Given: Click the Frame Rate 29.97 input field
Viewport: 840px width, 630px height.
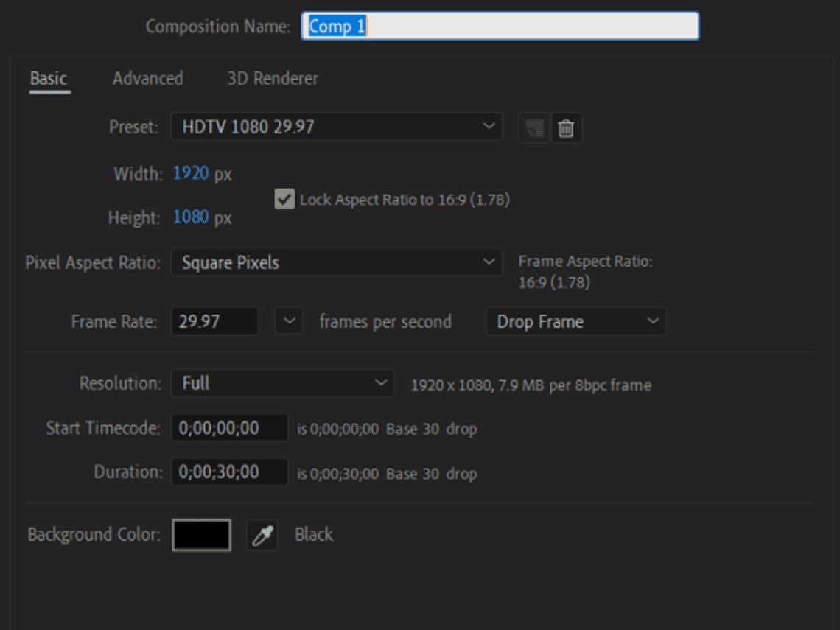Looking at the screenshot, I should coord(214,321).
